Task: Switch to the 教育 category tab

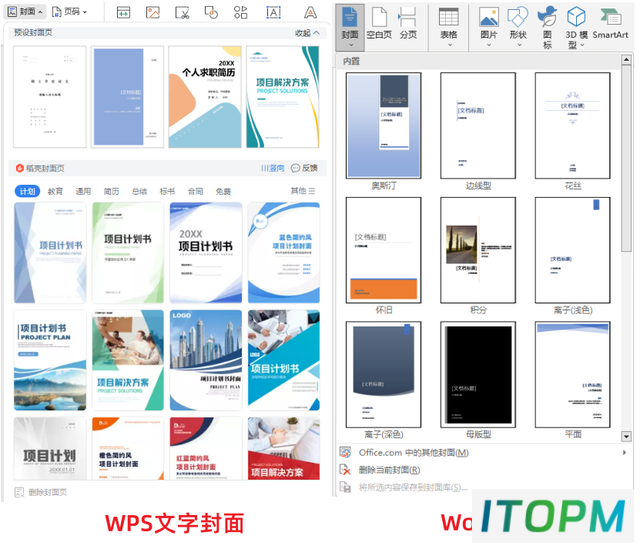Action: coord(56,191)
